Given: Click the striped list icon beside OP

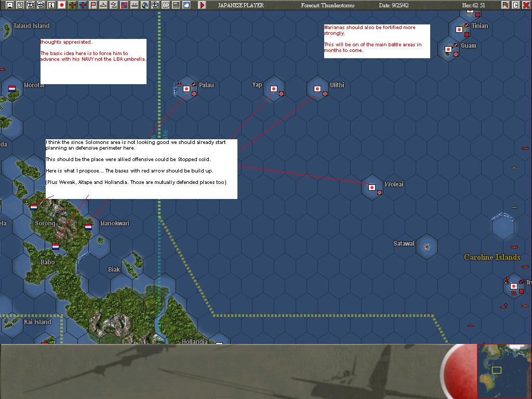Looking at the screenshot, I should (x=176, y=5).
